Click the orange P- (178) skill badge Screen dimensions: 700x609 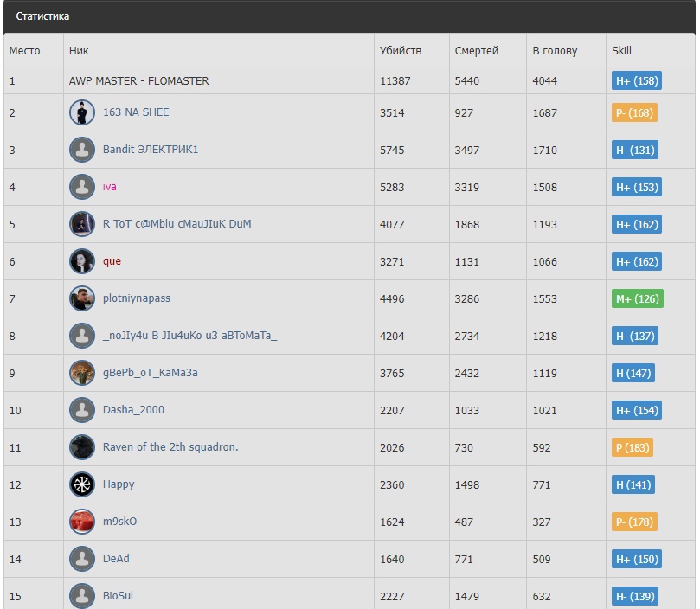pos(634,522)
